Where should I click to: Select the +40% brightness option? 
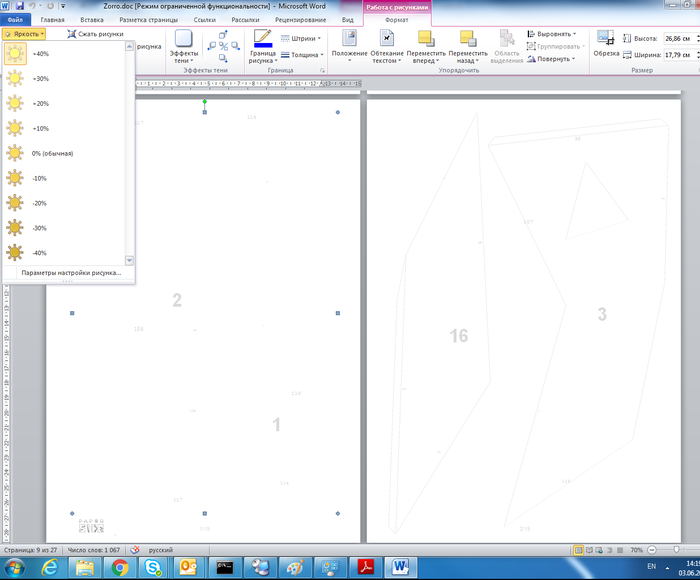[40, 54]
